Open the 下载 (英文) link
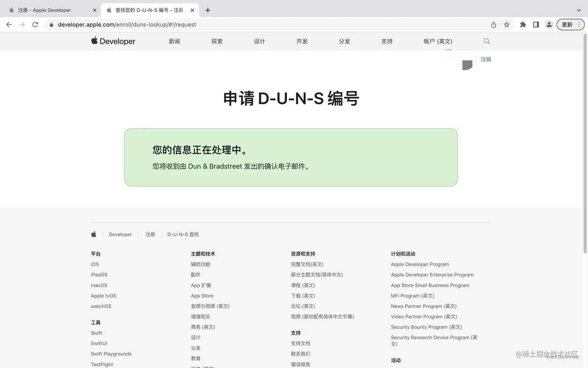This screenshot has height=368, width=588. [x=303, y=296]
